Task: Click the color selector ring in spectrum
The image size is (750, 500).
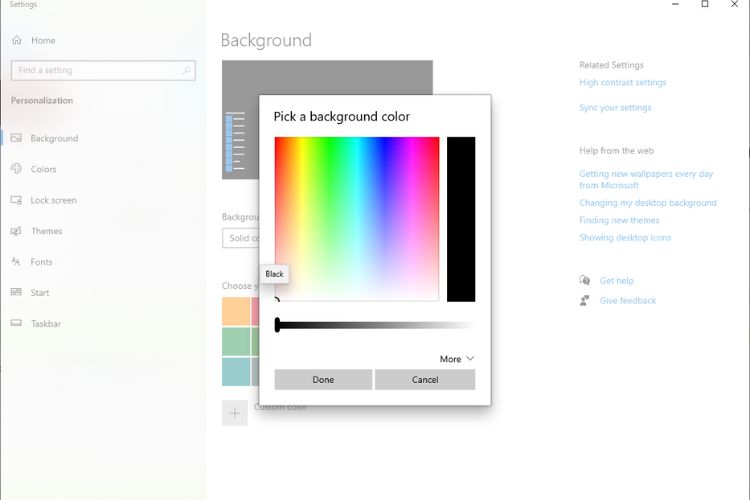Action: pyautogui.click(x=276, y=300)
